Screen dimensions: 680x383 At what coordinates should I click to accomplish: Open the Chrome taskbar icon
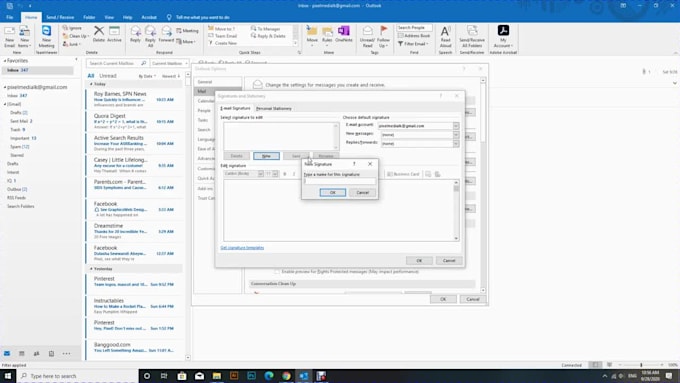click(x=286, y=376)
